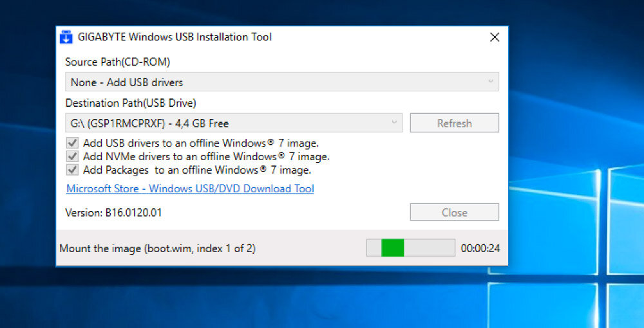The image size is (644, 328).
Task: Click the Mount the image status message
Action: pyautogui.click(x=157, y=248)
